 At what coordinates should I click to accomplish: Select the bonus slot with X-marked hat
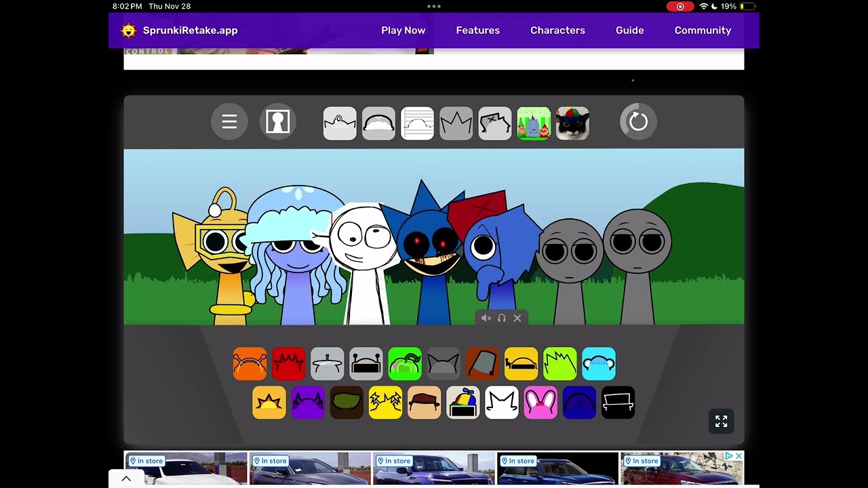[495, 123]
